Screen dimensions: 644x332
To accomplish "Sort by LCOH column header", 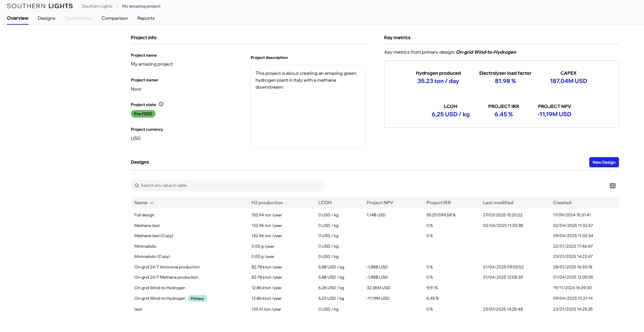I will click(x=325, y=203).
